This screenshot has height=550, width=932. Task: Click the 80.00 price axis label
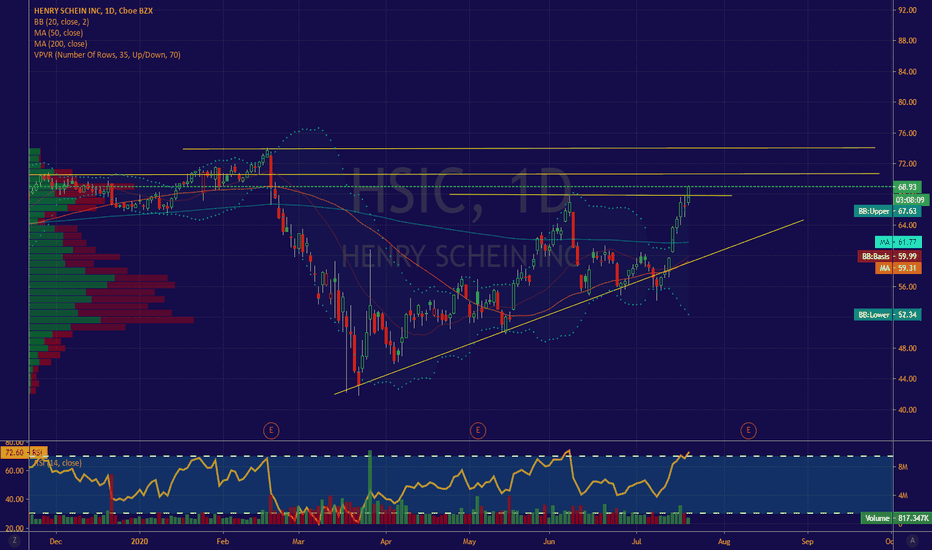pyautogui.click(x=907, y=102)
